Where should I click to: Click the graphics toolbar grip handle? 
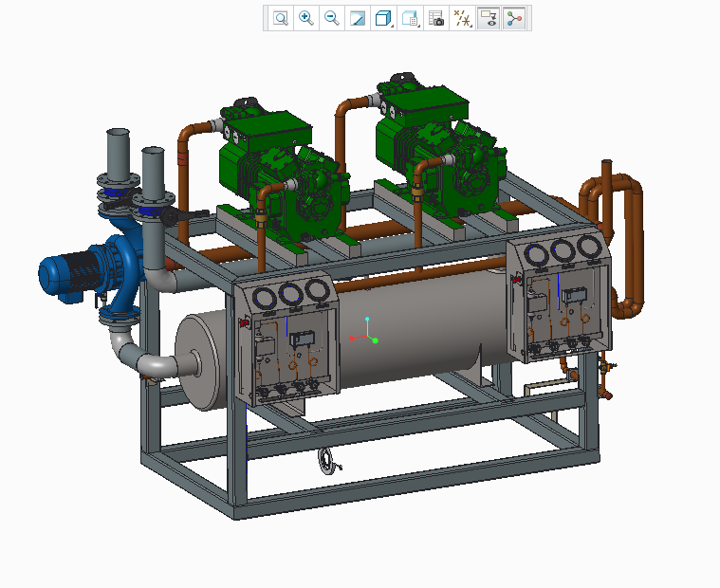click(x=266, y=18)
